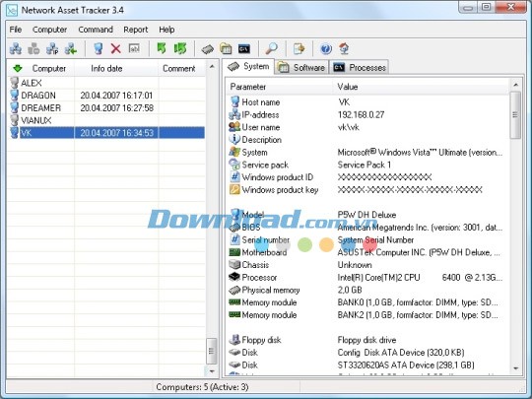Click the P5W DH Deluxe model value

(366, 215)
